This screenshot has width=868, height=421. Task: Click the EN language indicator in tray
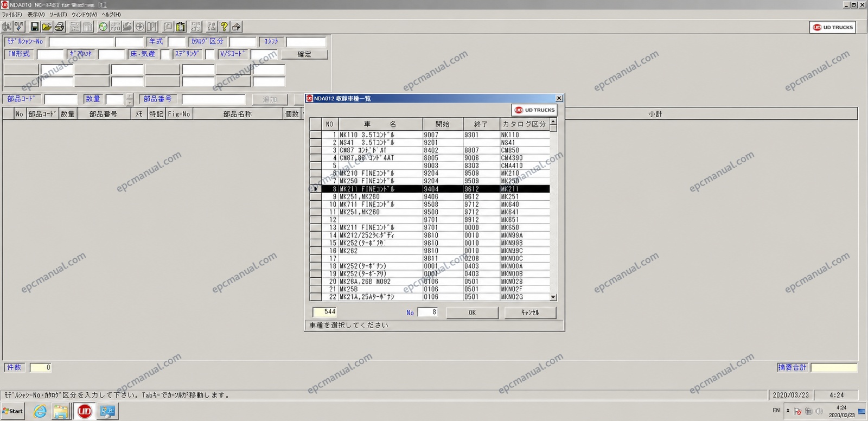click(776, 410)
